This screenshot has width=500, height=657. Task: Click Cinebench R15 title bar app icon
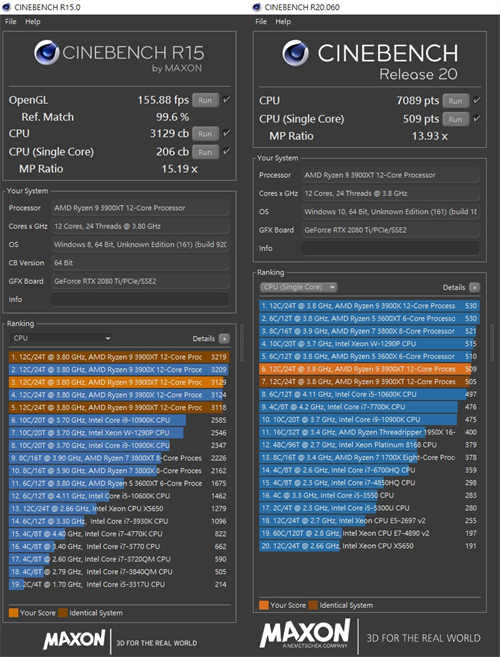click(x=6, y=7)
